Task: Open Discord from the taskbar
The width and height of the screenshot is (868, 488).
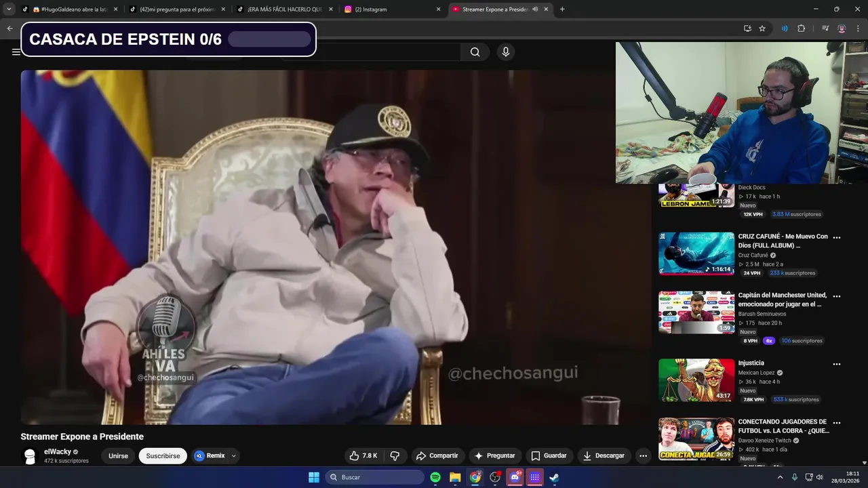Action: click(x=515, y=477)
